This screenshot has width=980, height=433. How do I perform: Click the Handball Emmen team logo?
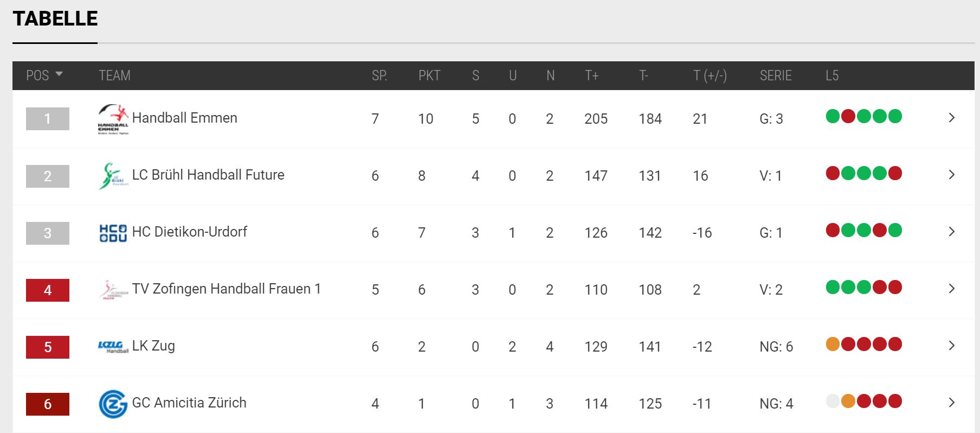(x=113, y=119)
